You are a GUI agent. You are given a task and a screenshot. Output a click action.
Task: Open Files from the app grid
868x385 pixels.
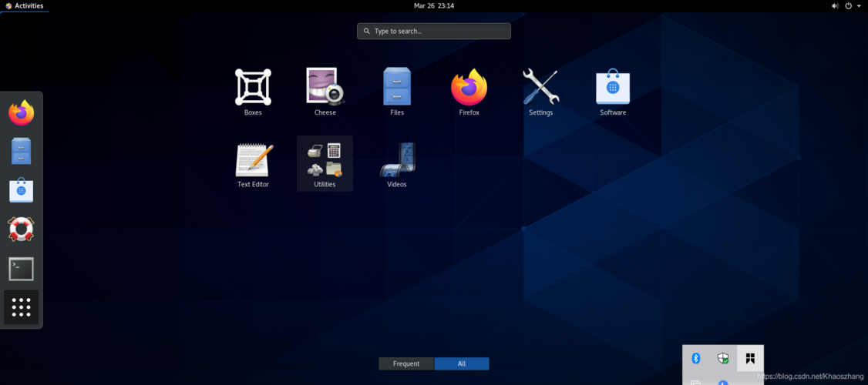pyautogui.click(x=397, y=92)
